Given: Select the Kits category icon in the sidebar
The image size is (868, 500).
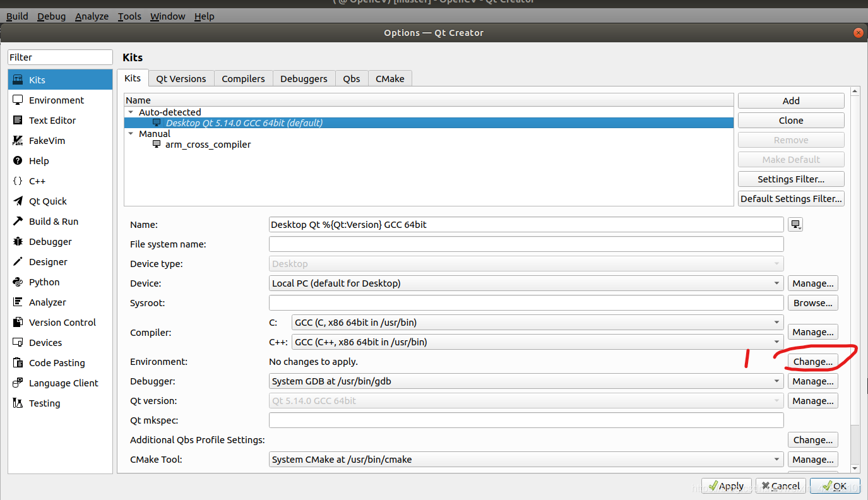Looking at the screenshot, I should [x=18, y=80].
